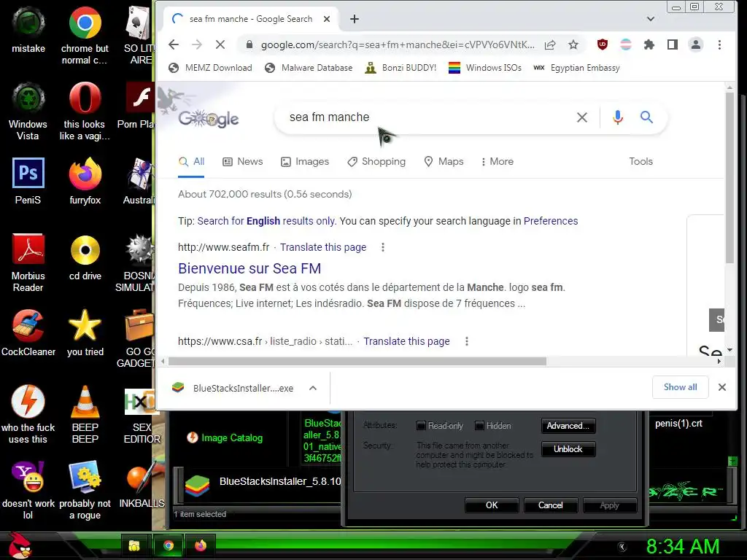Click the page vertical scrollbar thumb
Screen dimensions: 747x560
point(729,177)
